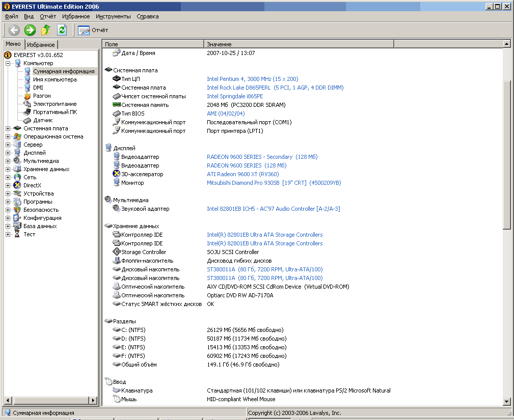Switch to the Избранное tab in sidebar

(41, 45)
